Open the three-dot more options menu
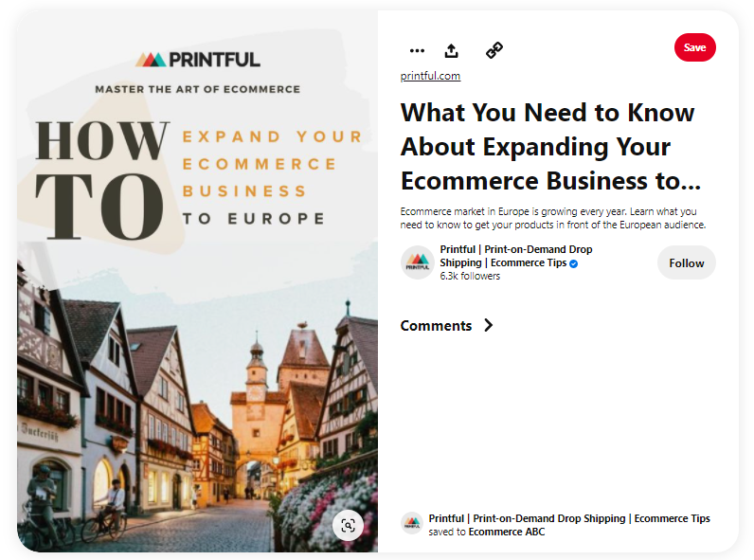 [x=417, y=51]
